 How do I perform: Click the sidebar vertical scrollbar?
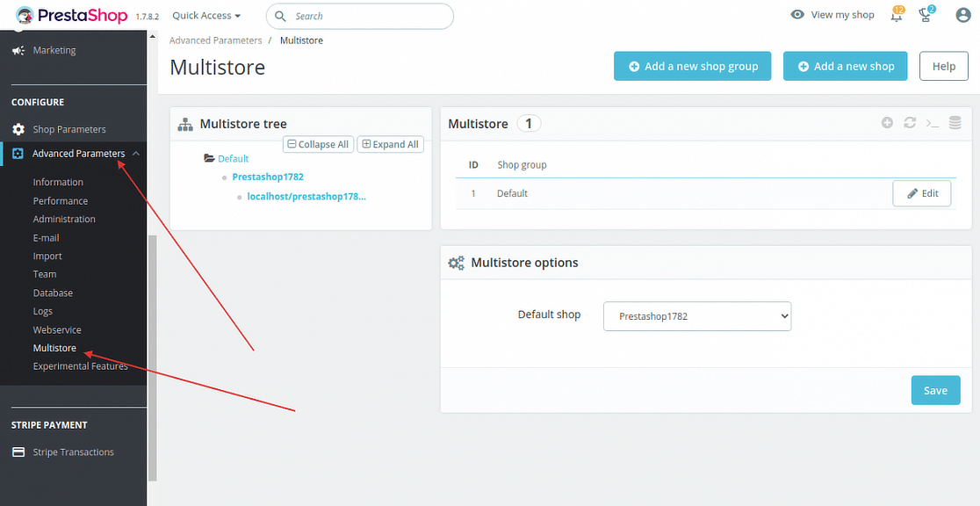153,358
